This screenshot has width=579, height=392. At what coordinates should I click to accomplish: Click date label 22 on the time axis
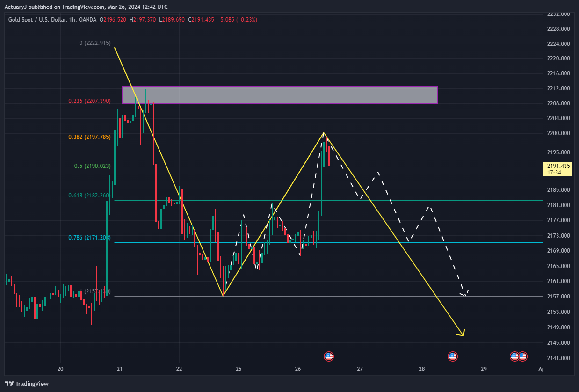tap(180, 369)
